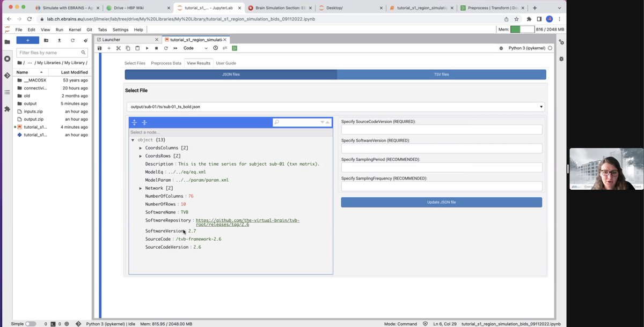Open the extension manager puzzle icon

point(7,109)
